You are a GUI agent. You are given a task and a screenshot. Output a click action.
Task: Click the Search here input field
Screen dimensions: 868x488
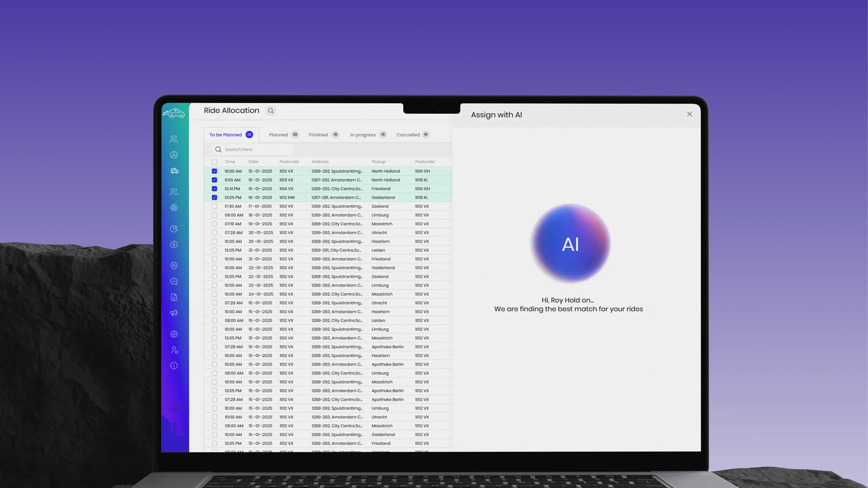[256, 149]
